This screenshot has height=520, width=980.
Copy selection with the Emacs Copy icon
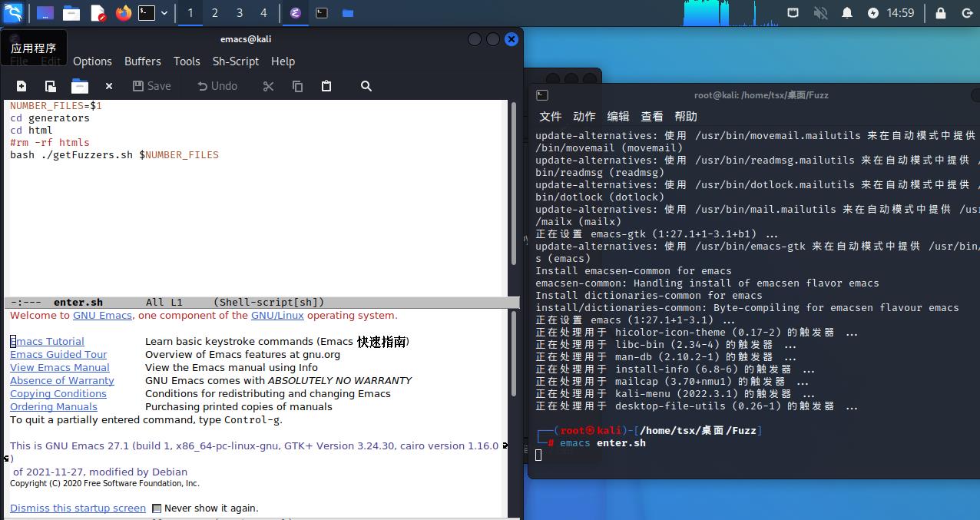click(x=297, y=86)
